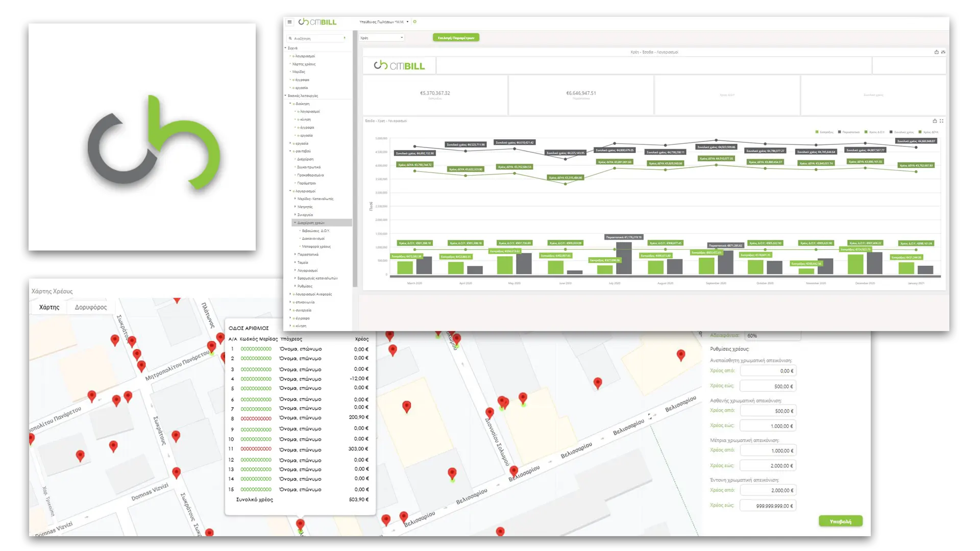Click the map pin beside Δορυφόρος near Σωκράτους

pos(115,340)
